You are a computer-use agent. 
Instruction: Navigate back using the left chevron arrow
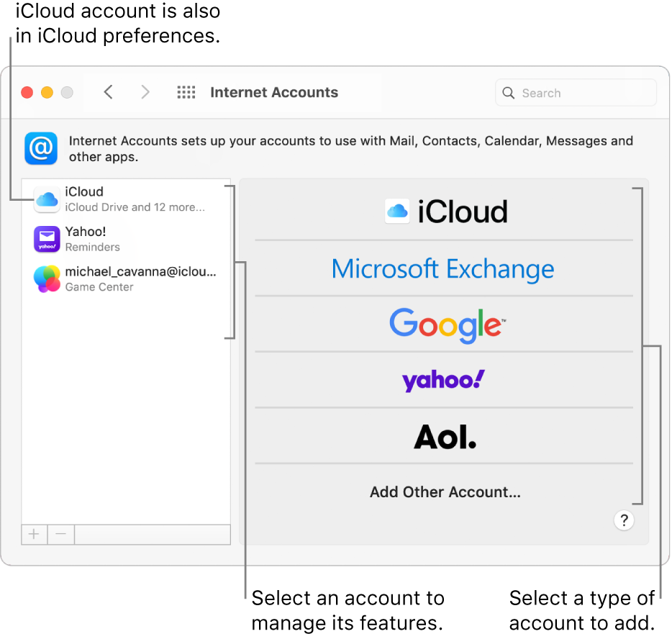(x=107, y=92)
